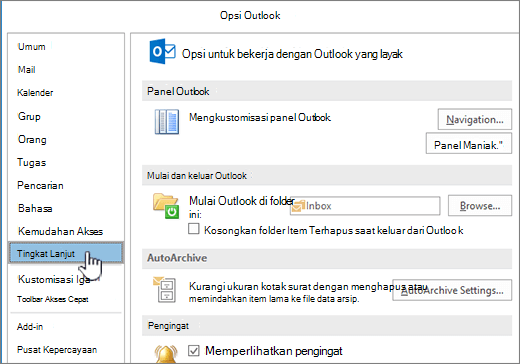
Task: Click the Pengingat section header
Action: (327, 326)
